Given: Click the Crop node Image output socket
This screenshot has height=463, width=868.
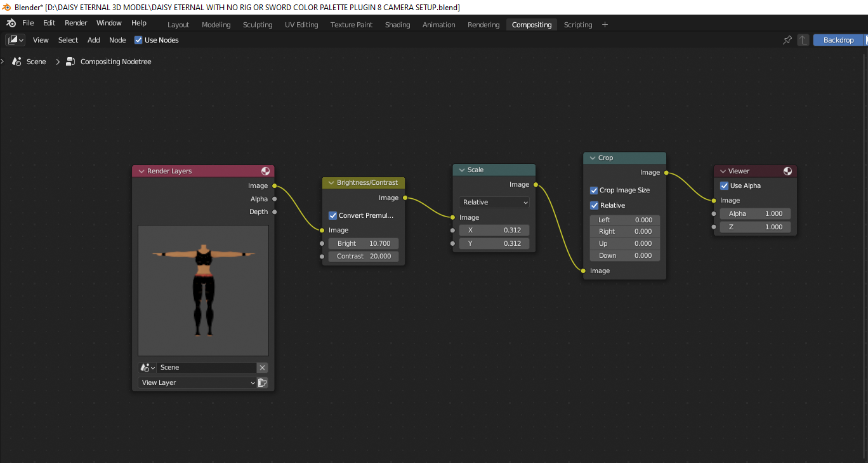Looking at the screenshot, I should 666,172.
